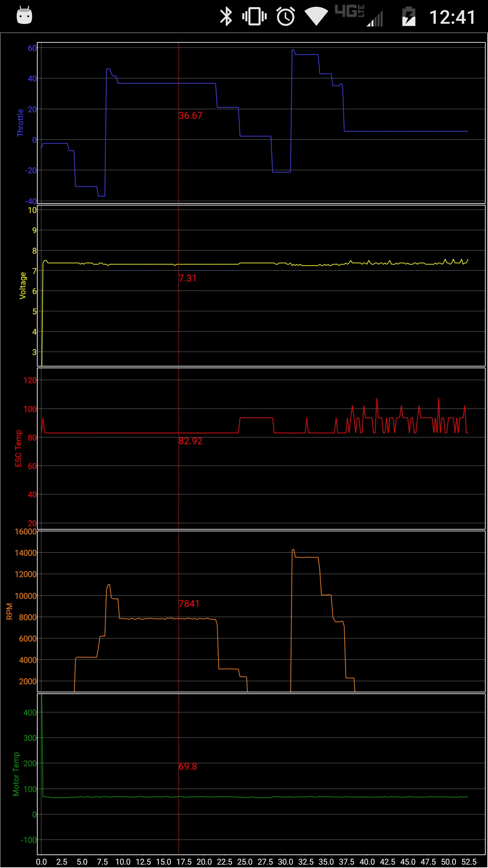Click the Voltage axis label
Screen dimensions: 488x868
click(x=23, y=285)
